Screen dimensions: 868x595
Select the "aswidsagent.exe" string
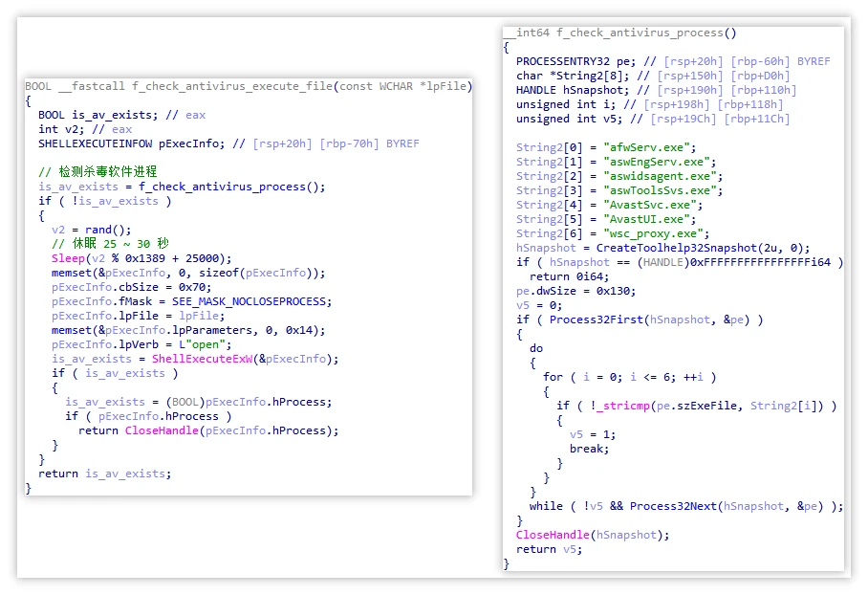click(660, 176)
